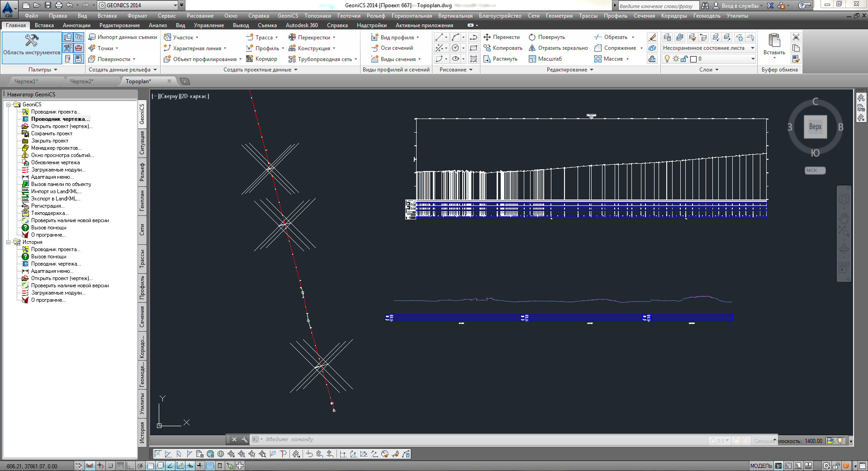Image resolution: width=868 pixels, height=471 pixels.
Task: Click the Коридор icon in ribbon
Action: point(250,59)
